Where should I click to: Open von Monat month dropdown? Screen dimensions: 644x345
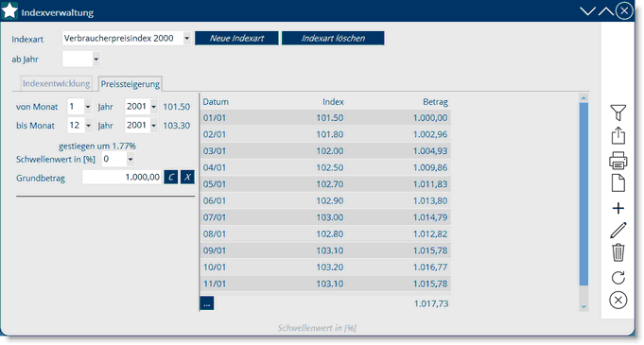coord(88,107)
